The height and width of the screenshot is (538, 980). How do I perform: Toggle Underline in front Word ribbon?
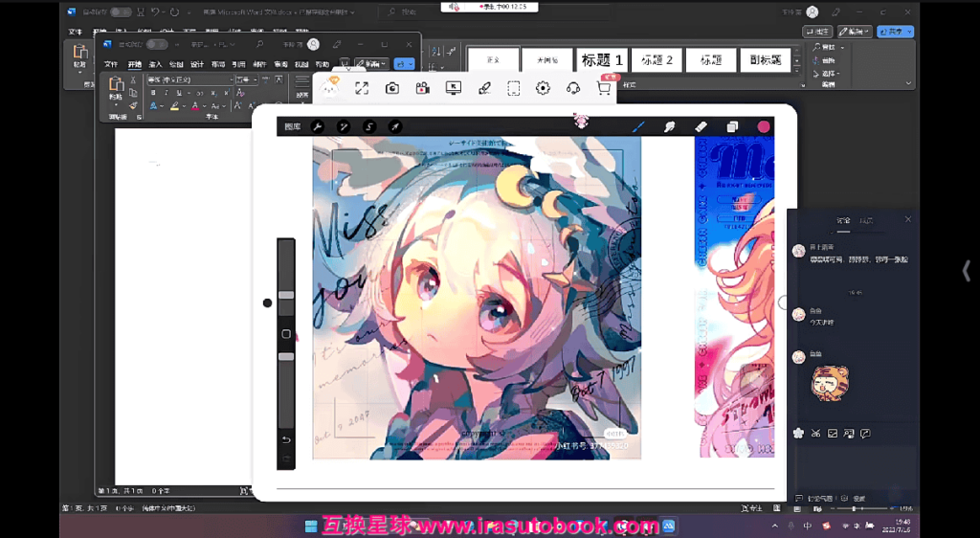pyautogui.click(x=179, y=93)
